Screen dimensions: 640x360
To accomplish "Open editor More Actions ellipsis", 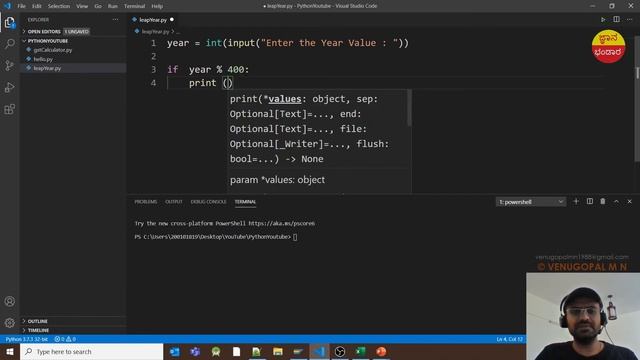I will coord(629,20).
